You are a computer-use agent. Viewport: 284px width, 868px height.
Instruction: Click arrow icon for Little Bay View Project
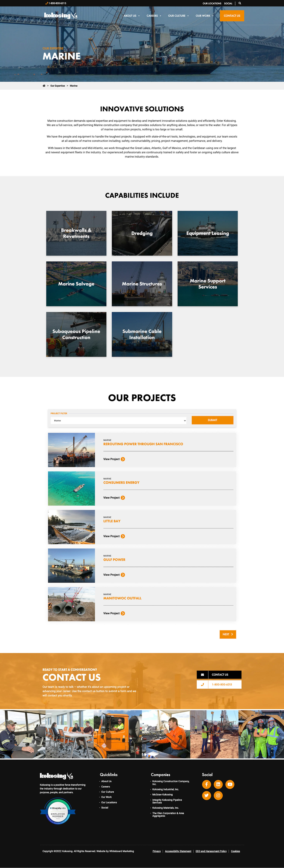123,536
